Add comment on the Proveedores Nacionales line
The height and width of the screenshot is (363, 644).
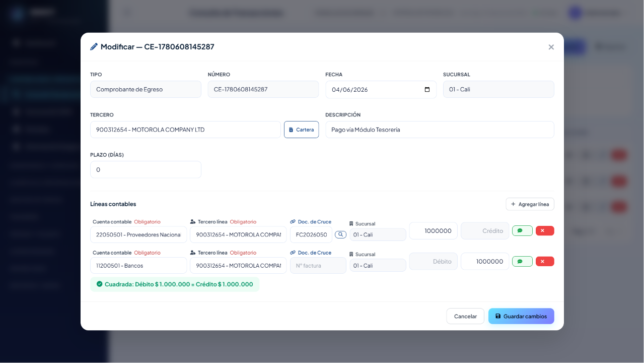(522, 230)
